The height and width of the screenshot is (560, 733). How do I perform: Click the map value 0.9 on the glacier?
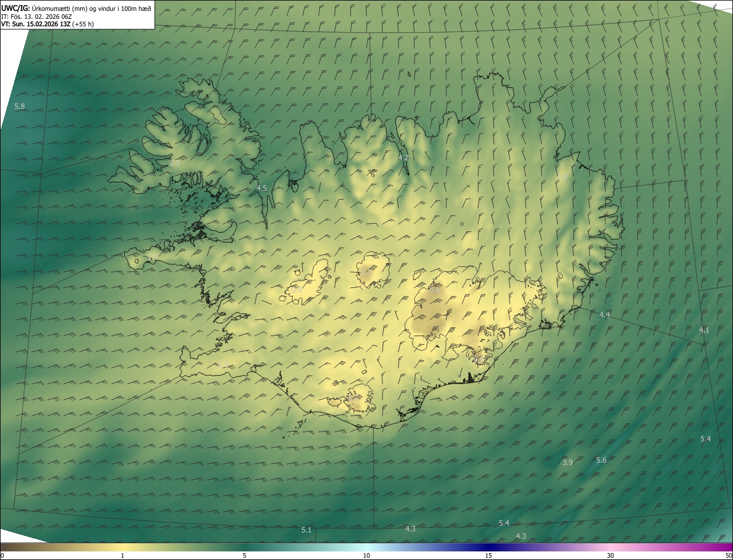pos(297,290)
